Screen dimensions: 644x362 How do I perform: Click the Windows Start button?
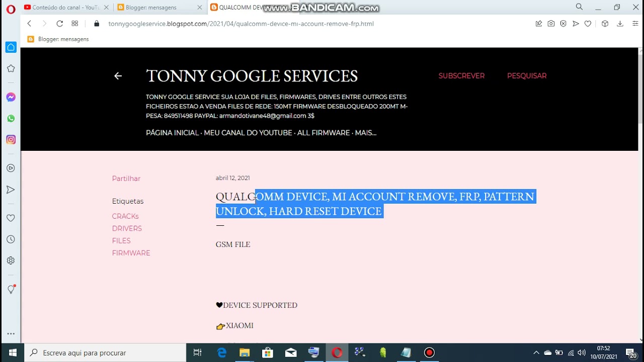pos(12,352)
